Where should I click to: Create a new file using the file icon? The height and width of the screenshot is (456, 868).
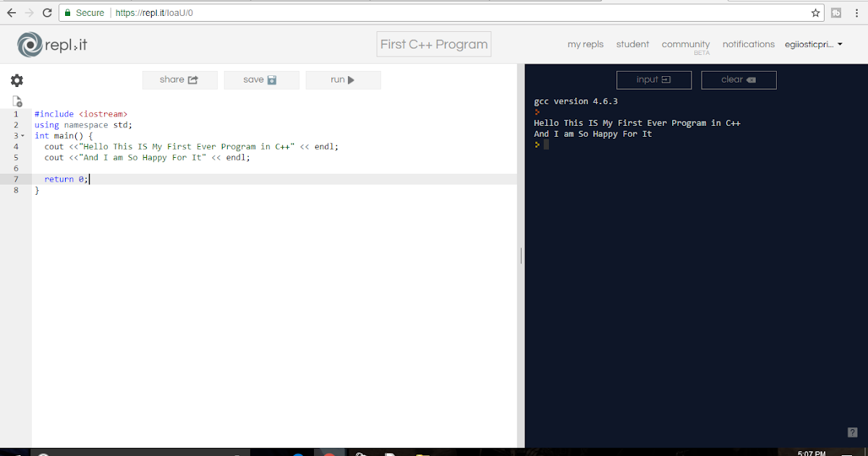pos(17,101)
